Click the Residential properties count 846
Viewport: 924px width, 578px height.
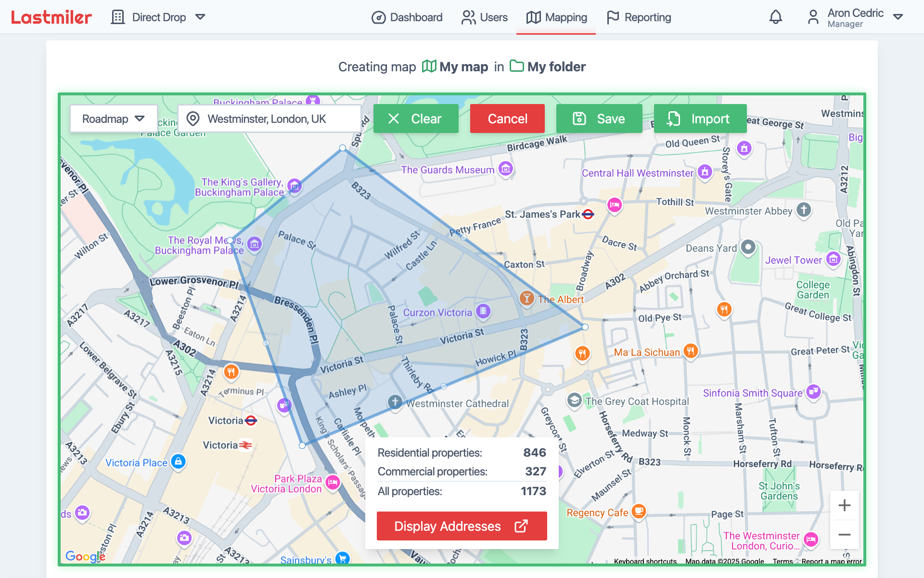535,452
